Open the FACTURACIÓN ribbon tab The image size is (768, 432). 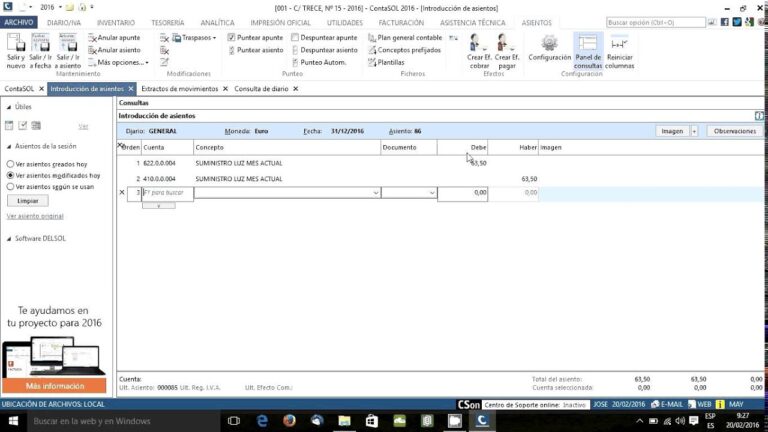coord(401,23)
